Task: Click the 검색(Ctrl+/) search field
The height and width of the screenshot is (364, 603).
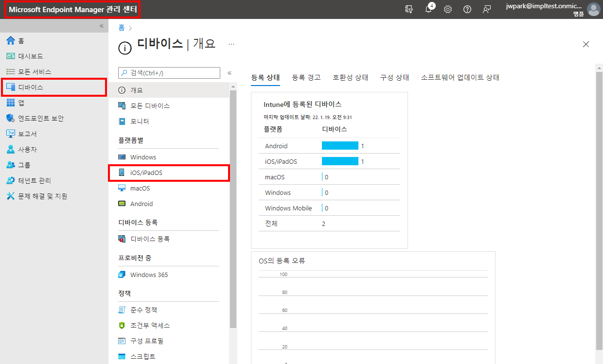Action: click(x=169, y=72)
